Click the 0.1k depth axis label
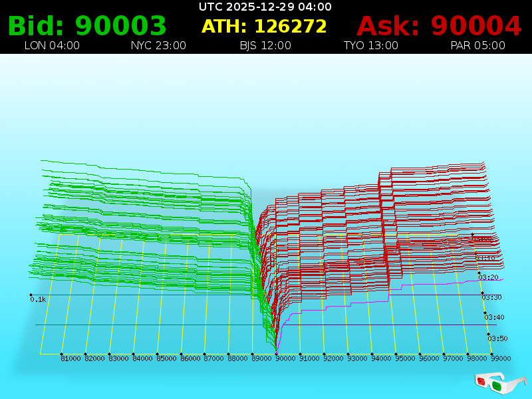The image size is (532, 399). [x=38, y=299]
